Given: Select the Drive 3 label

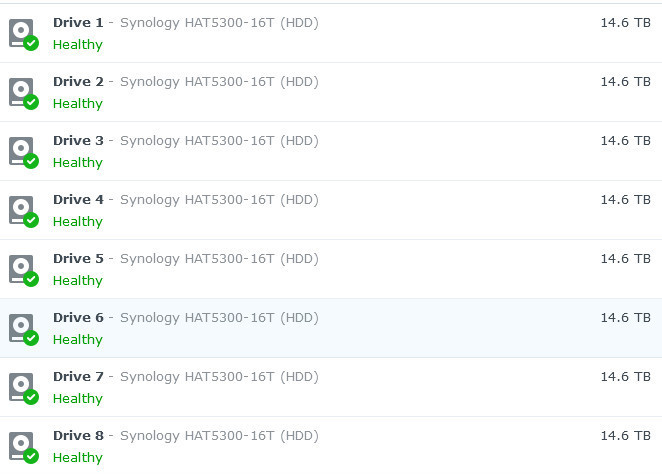Looking at the screenshot, I should tap(78, 140).
